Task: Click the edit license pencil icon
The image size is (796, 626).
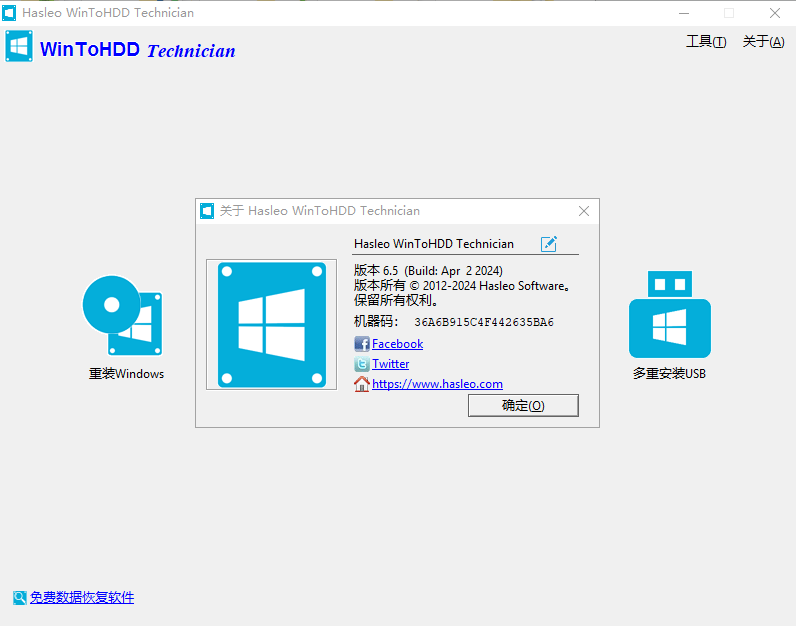Action: point(549,244)
